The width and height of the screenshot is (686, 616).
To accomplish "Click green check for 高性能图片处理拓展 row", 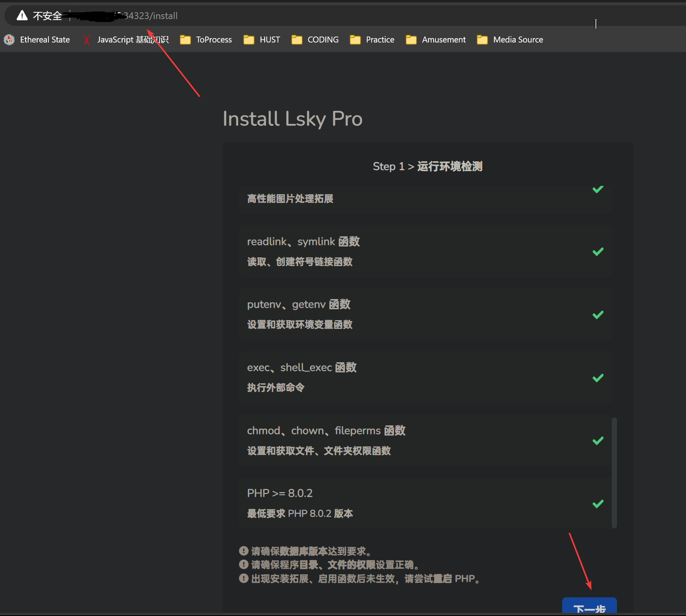I will tap(598, 189).
